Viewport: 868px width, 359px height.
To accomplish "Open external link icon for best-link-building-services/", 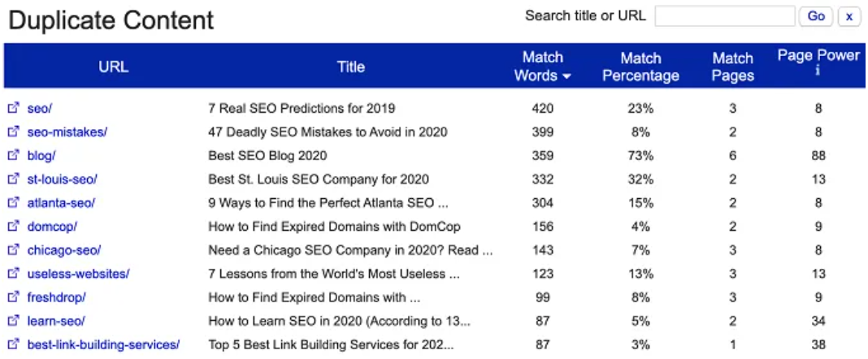I will tap(13, 344).
